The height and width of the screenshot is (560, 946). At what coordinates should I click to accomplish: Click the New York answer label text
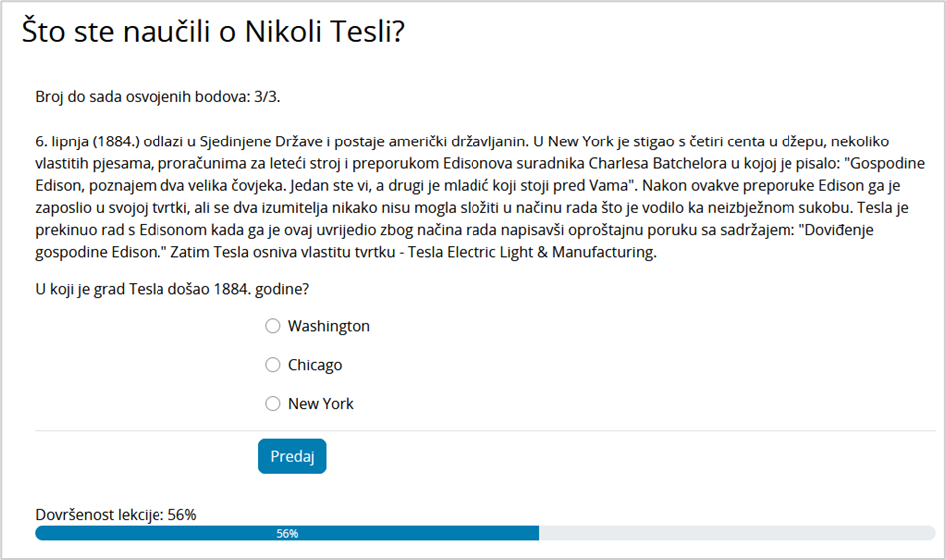(x=320, y=404)
